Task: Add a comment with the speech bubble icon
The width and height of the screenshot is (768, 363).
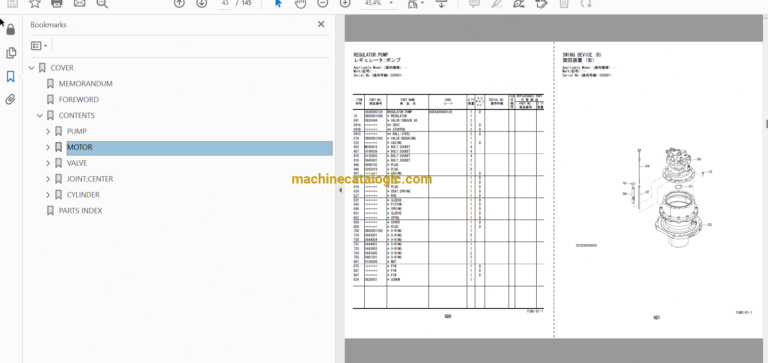Action: [474, 3]
